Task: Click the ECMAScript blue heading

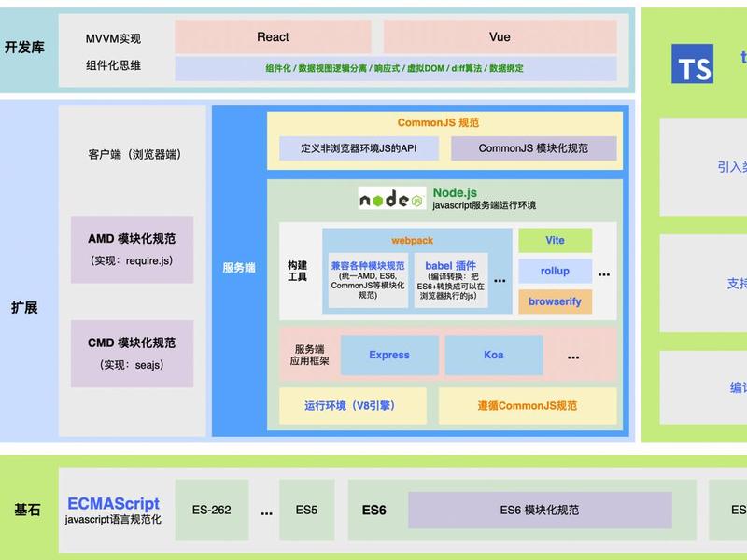Action: [x=113, y=503]
